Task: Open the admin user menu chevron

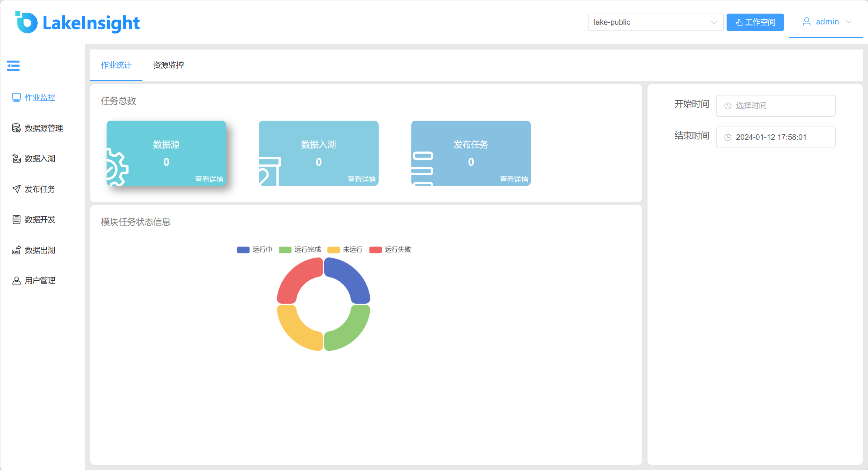Action: tap(849, 22)
